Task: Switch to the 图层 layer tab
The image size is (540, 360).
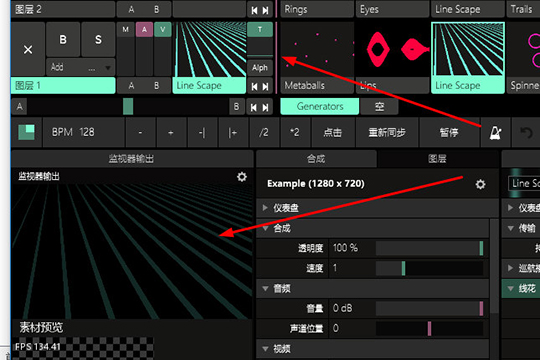Action: [x=437, y=159]
